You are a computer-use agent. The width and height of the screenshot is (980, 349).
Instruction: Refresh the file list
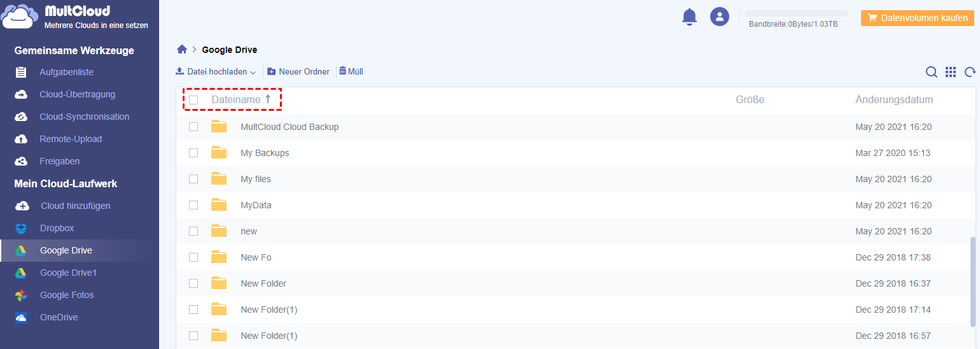[970, 72]
